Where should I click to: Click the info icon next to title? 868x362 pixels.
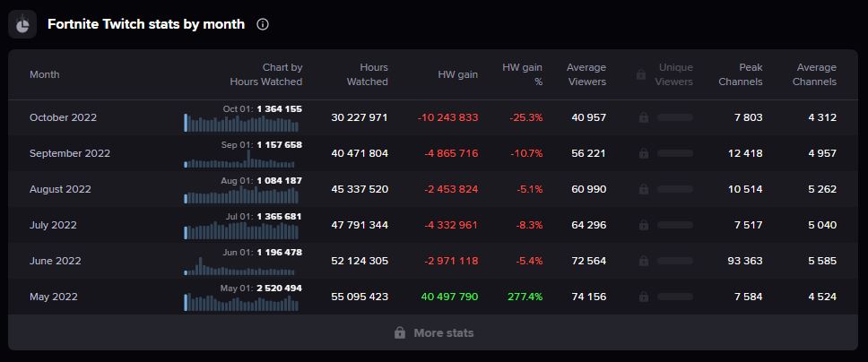coord(263,24)
